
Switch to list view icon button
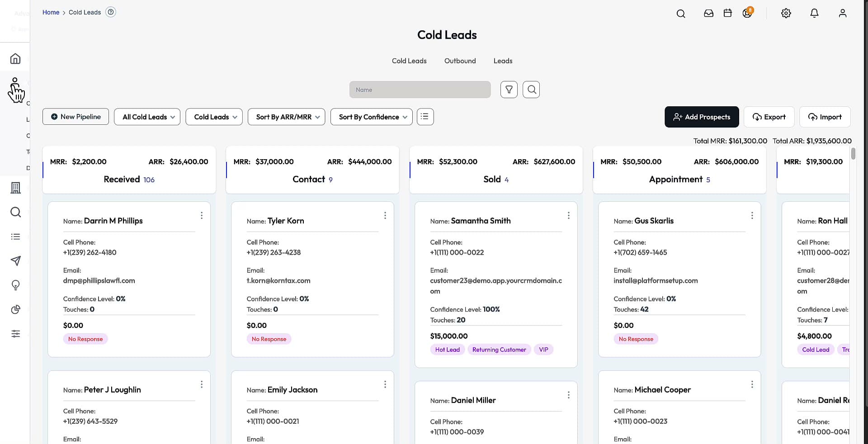pos(425,117)
